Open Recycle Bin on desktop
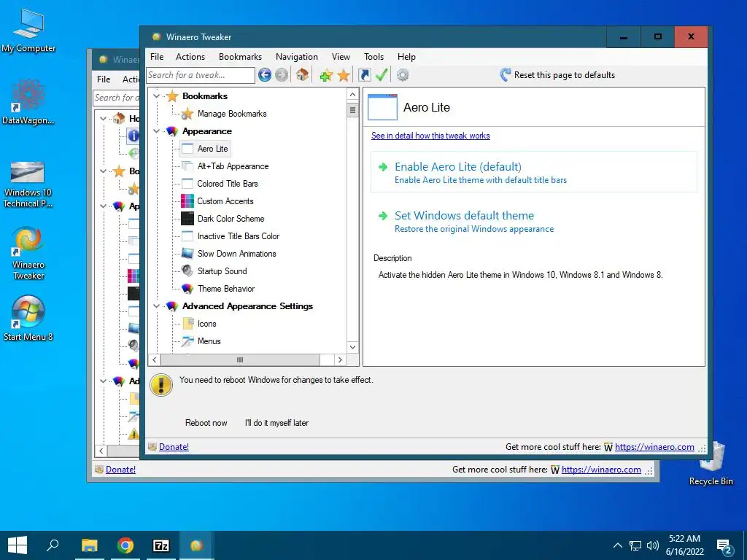Viewport: 747px width, 560px height. pos(711,464)
